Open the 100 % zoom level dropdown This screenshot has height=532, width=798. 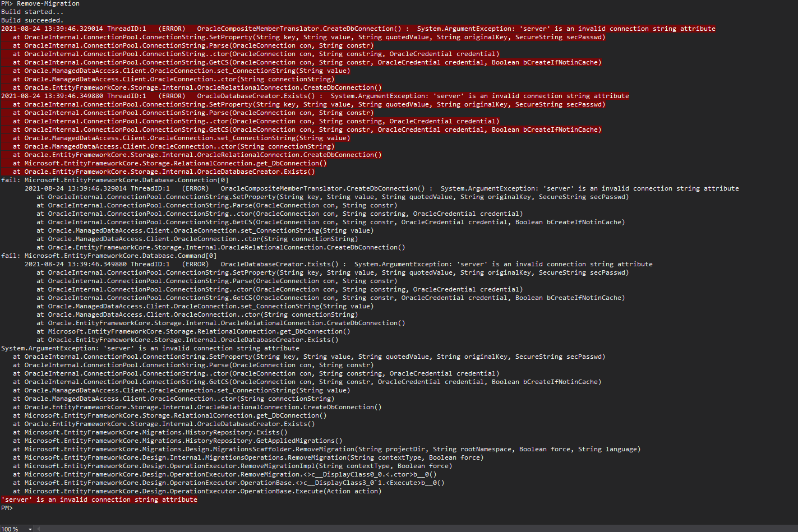tap(17, 529)
